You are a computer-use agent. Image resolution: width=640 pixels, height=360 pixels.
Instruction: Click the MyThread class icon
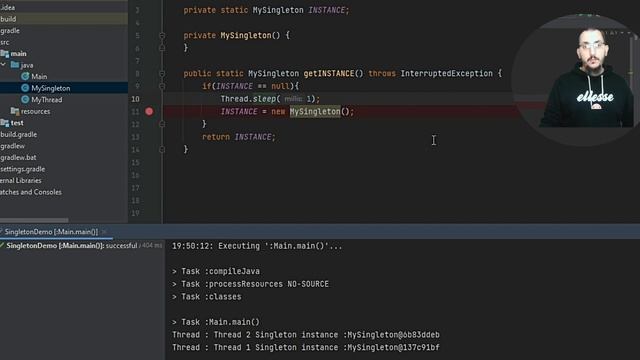[25, 100]
